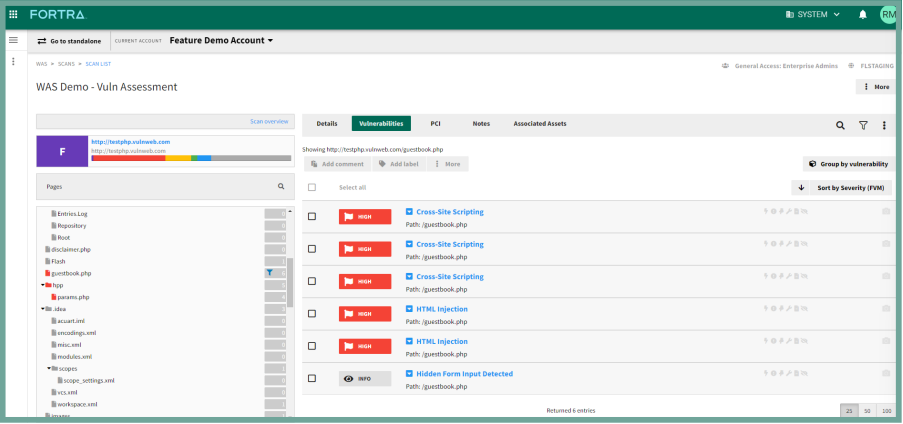Click the params.php red file icon
Image resolution: width=903 pixels, height=424 pixels.
point(54,297)
